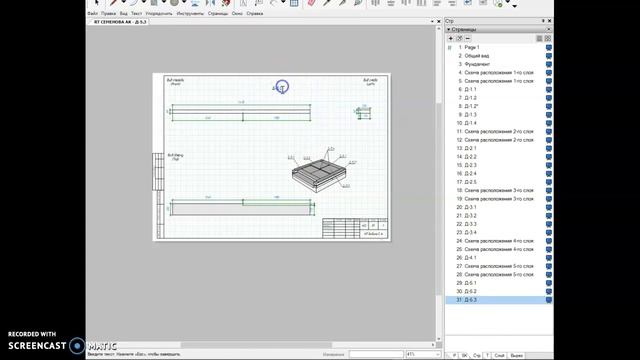Open the Упорядочить menu
The height and width of the screenshot is (360, 640).
point(159,13)
